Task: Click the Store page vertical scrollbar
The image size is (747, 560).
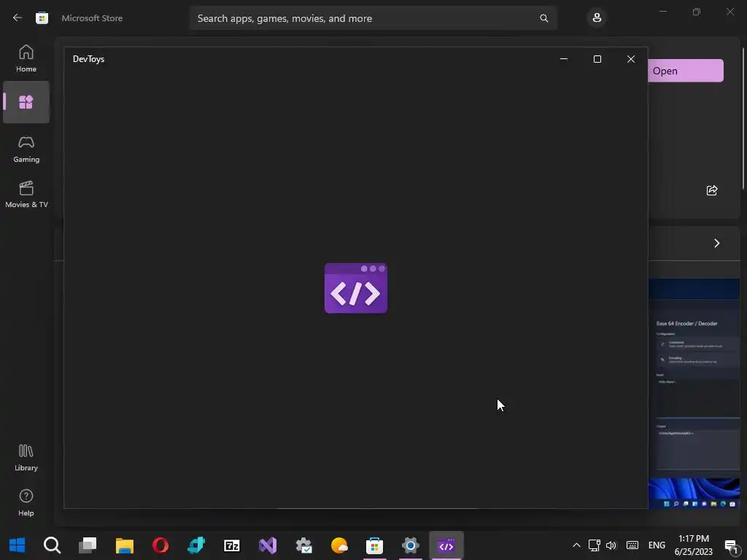Action: pyautogui.click(x=743, y=118)
